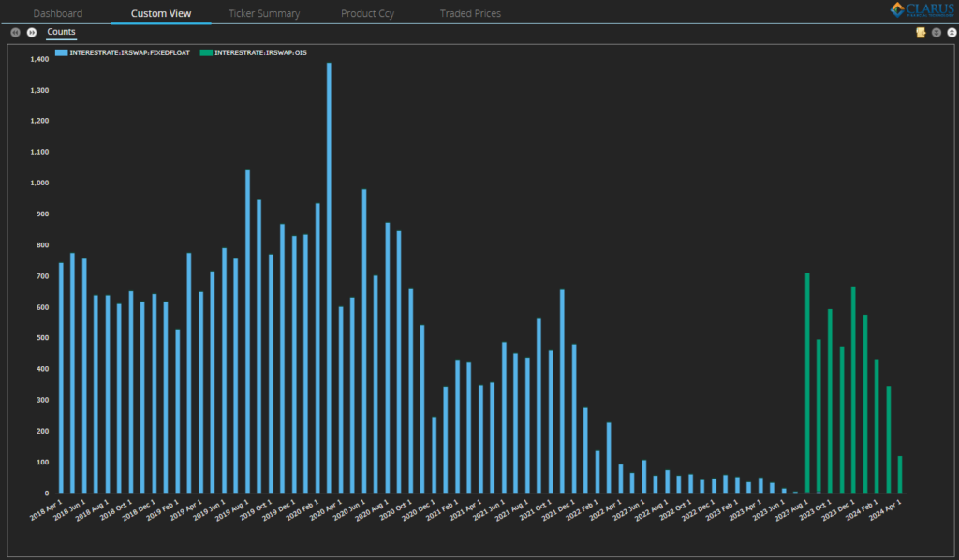Switch to the Ticker Summary tab
Viewport: 959px width, 560px height.
pyautogui.click(x=264, y=13)
